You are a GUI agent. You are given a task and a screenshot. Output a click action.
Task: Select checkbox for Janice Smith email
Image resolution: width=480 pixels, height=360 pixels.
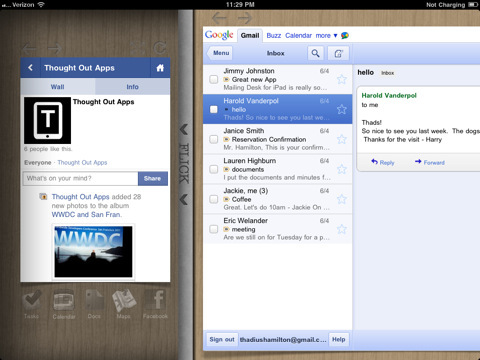[x=214, y=139]
